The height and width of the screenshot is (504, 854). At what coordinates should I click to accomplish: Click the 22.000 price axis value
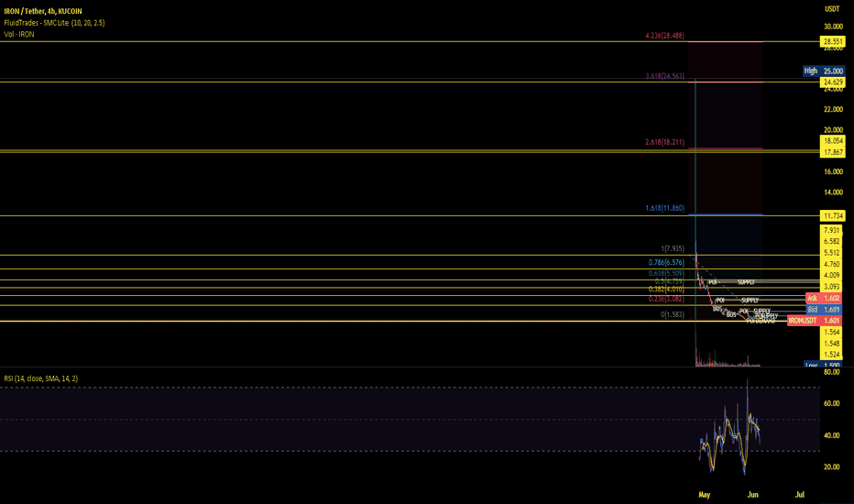coord(833,110)
